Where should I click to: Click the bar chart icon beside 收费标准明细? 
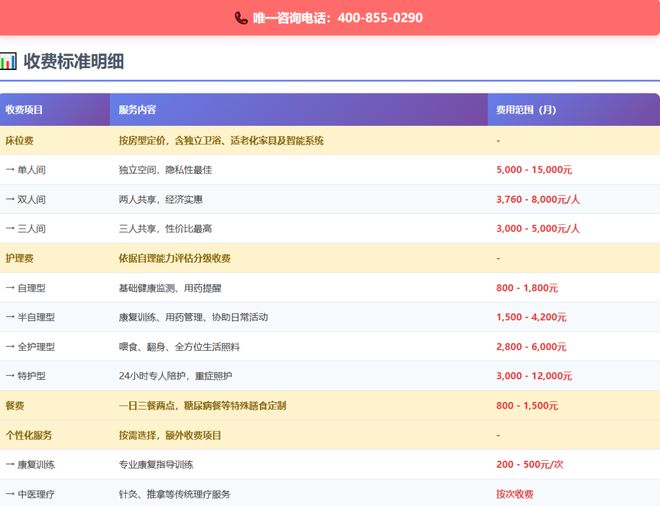[8, 61]
